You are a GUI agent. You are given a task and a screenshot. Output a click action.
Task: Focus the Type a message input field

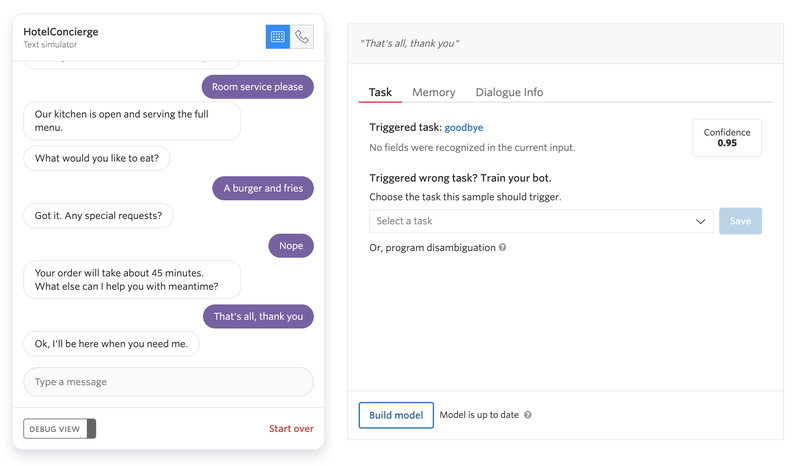(x=168, y=382)
